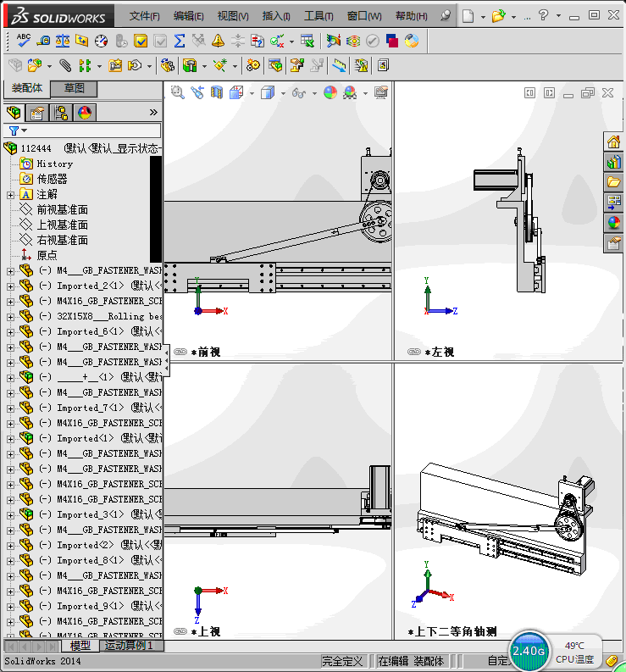This screenshot has height=672, width=626.
Task: Open the Design Library icon in task pane
Action: pyautogui.click(x=613, y=162)
